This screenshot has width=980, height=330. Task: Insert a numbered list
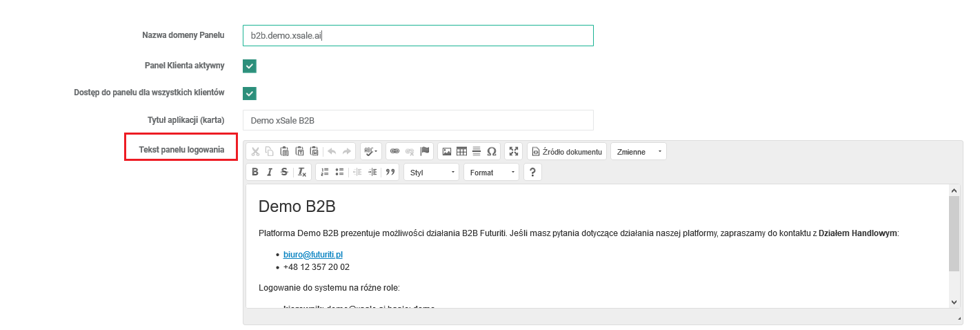point(325,173)
